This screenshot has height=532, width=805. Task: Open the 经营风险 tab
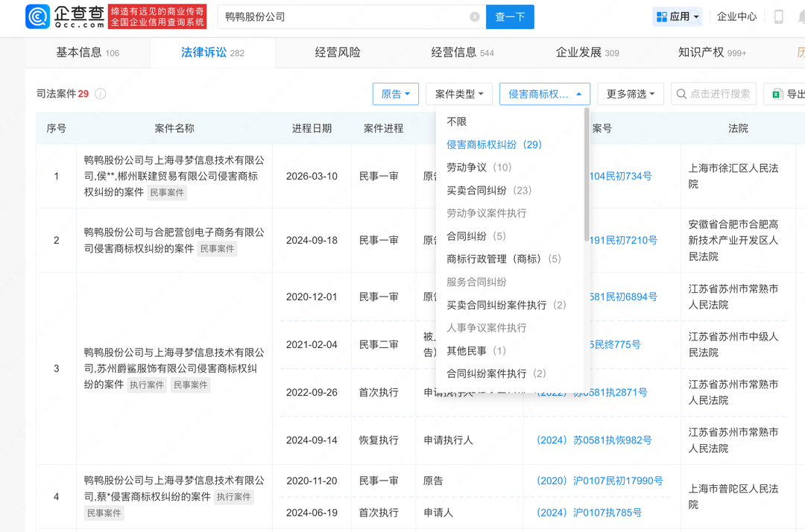[x=338, y=52]
